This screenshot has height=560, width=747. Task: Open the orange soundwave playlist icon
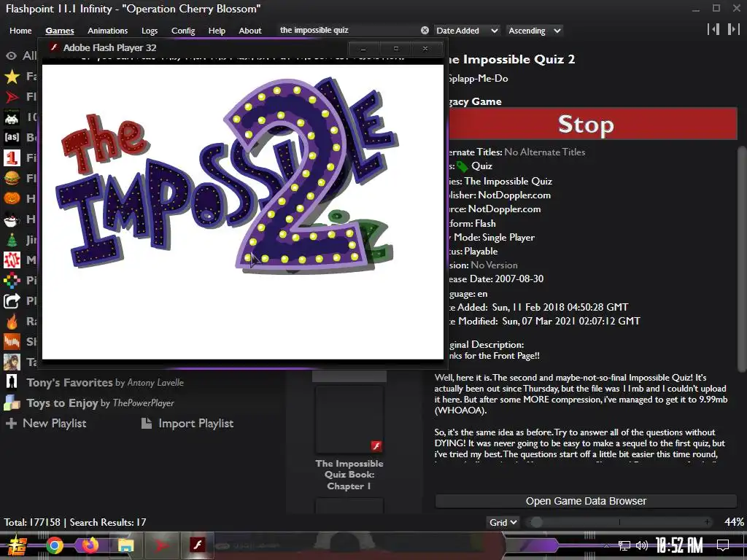pyautogui.click(x=12, y=341)
